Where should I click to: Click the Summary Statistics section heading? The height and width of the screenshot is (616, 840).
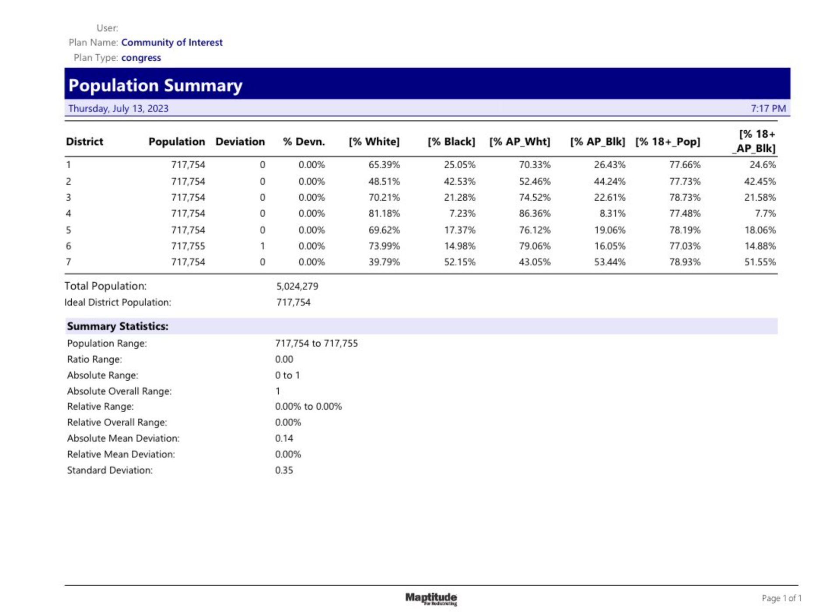coord(117,326)
